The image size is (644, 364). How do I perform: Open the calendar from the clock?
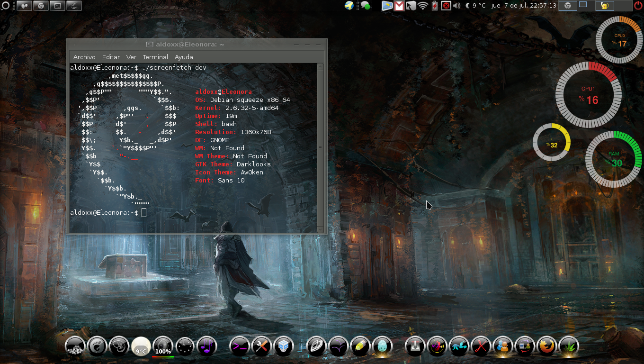524,6
